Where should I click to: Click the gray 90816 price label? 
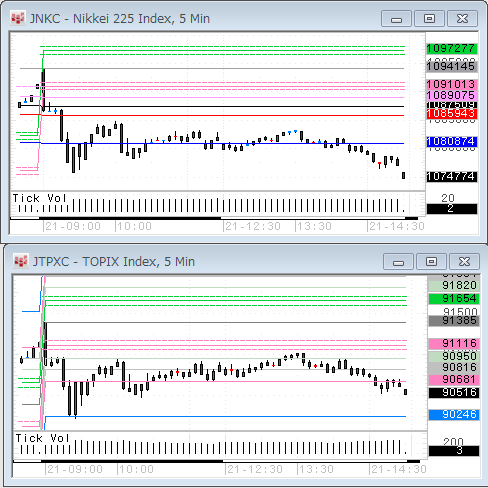tap(454, 368)
